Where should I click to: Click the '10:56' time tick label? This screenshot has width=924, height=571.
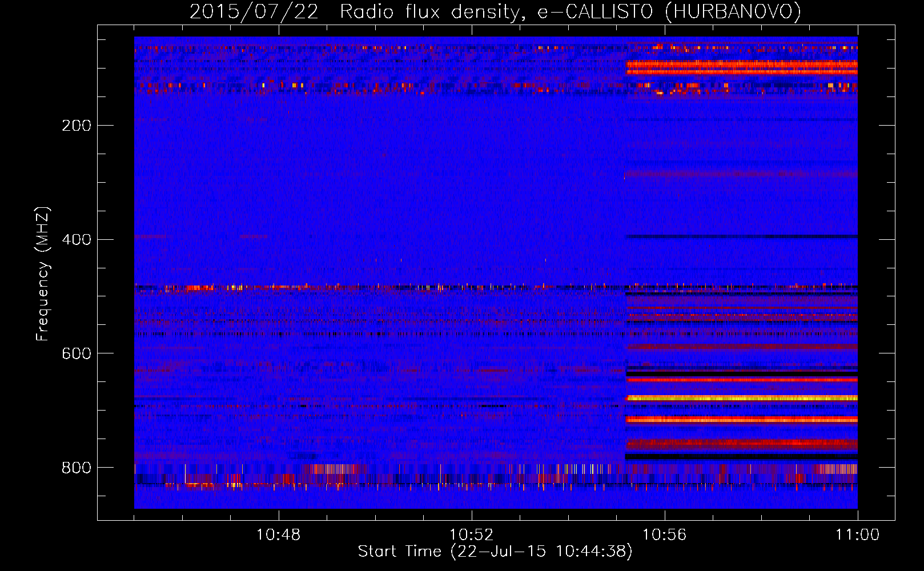coord(664,535)
